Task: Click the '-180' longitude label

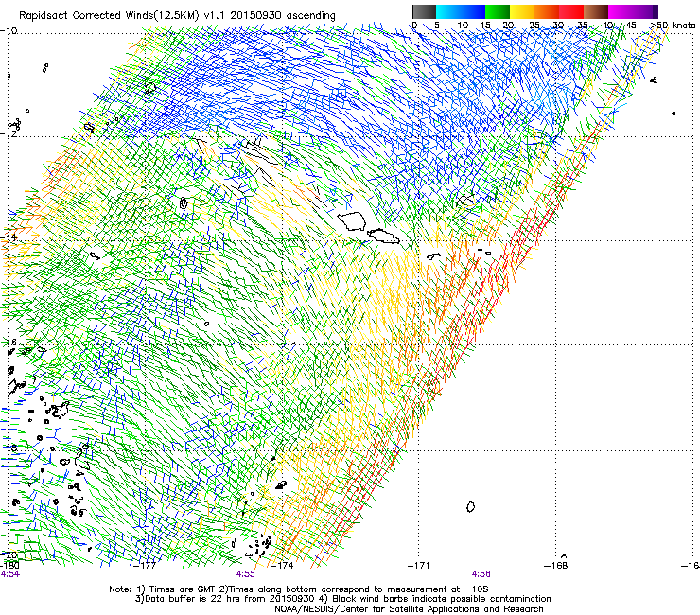Action: [10, 566]
